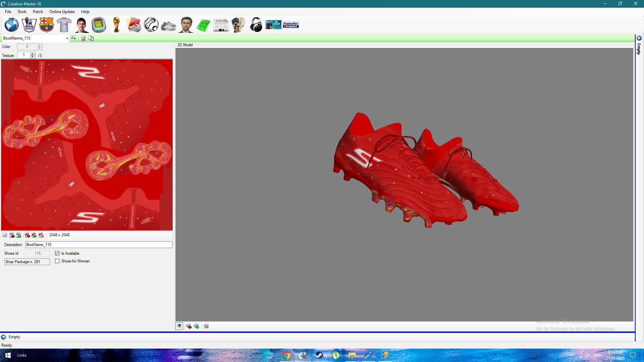Open the World Cup trophy editor
Image resolution: width=644 pixels, height=362 pixels.
pyautogui.click(x=116, y=25)
